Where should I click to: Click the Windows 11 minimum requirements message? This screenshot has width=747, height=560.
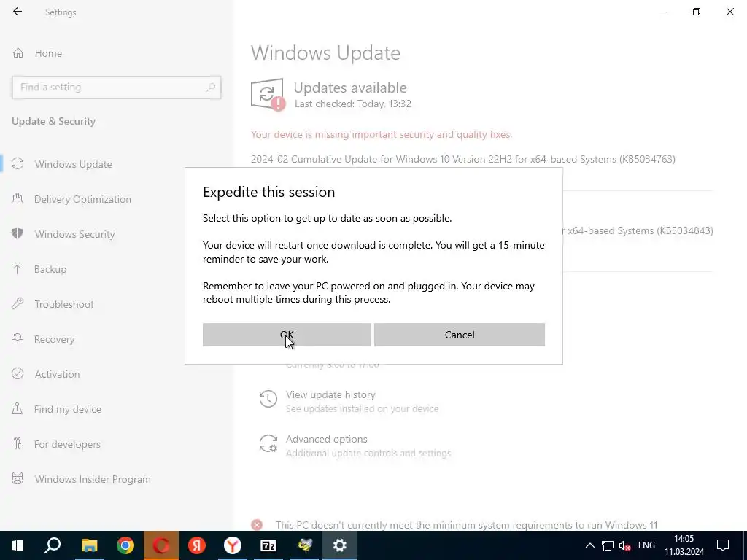click(466, 525)
